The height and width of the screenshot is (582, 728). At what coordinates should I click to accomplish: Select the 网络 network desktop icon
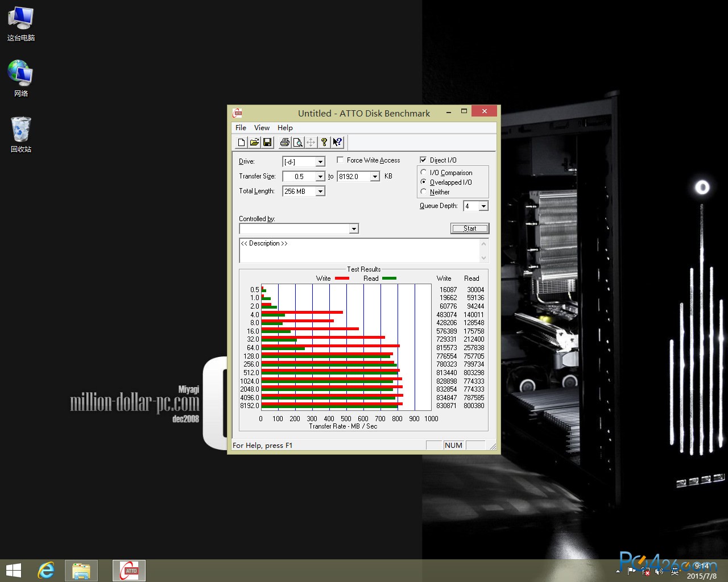21,78
